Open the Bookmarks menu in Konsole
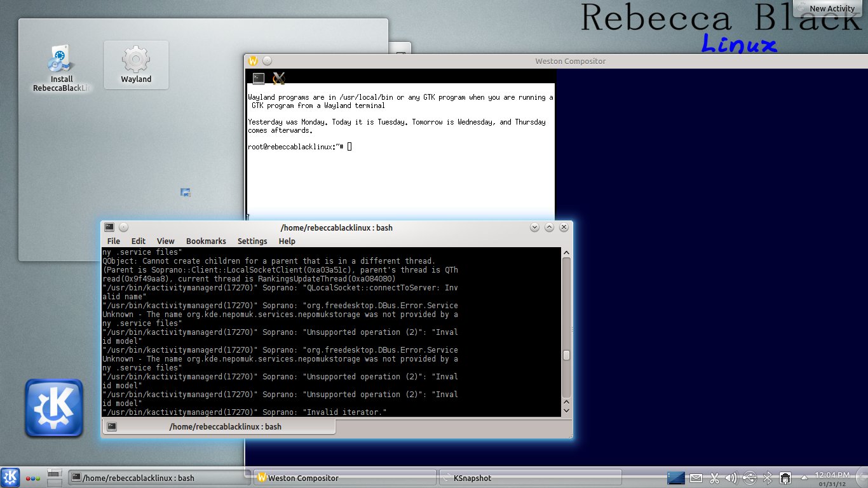Image resolution: width=868 pixels, height=488 pixels. click(x=206, y=241)
